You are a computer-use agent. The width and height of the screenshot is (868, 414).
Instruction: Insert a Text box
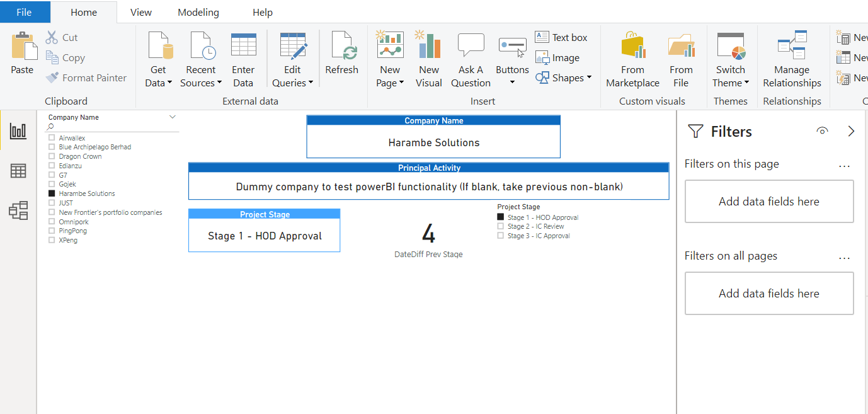(x=561, y=38)
